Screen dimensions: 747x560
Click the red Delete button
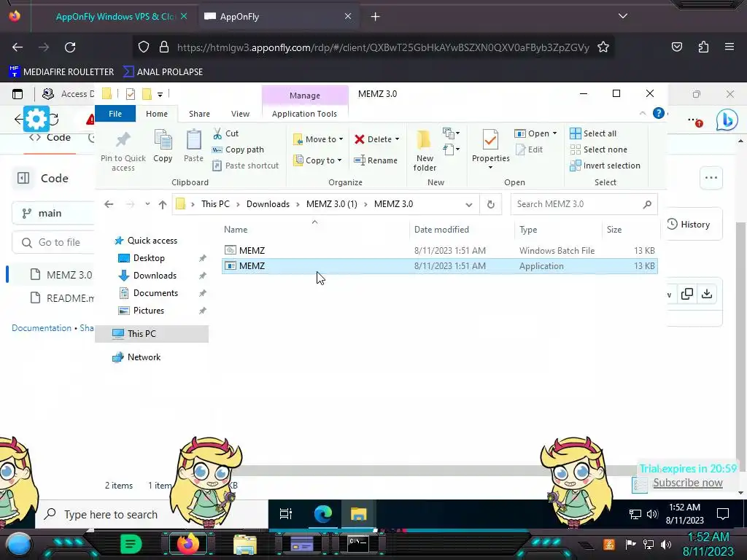(376, 139)
